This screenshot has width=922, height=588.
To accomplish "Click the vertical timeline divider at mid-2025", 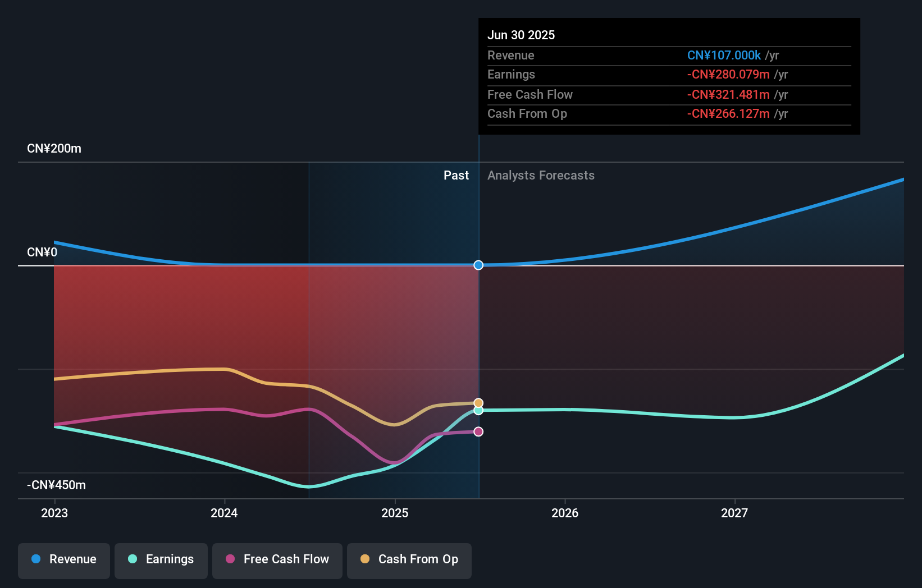I will point(478,337).
